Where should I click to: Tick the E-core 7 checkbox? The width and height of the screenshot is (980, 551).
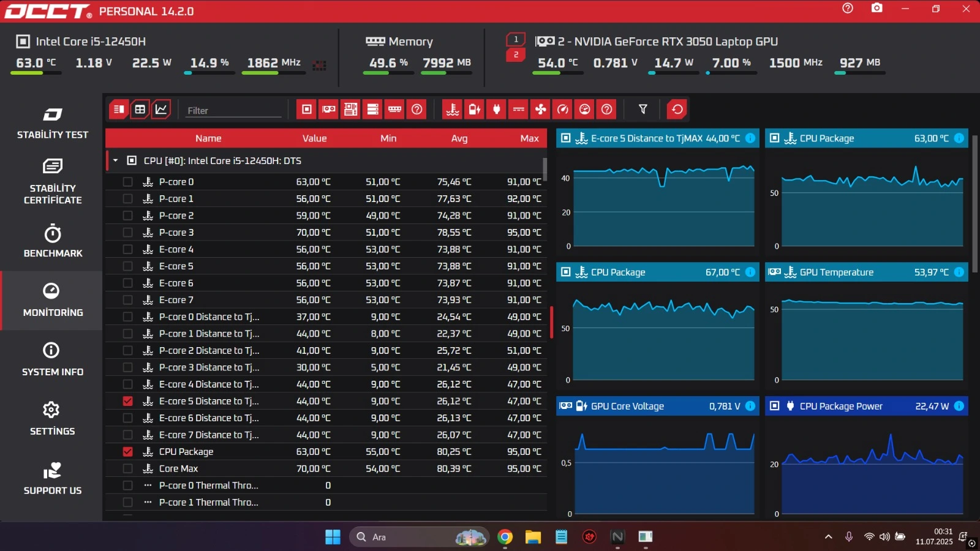(x=127, y=300)
